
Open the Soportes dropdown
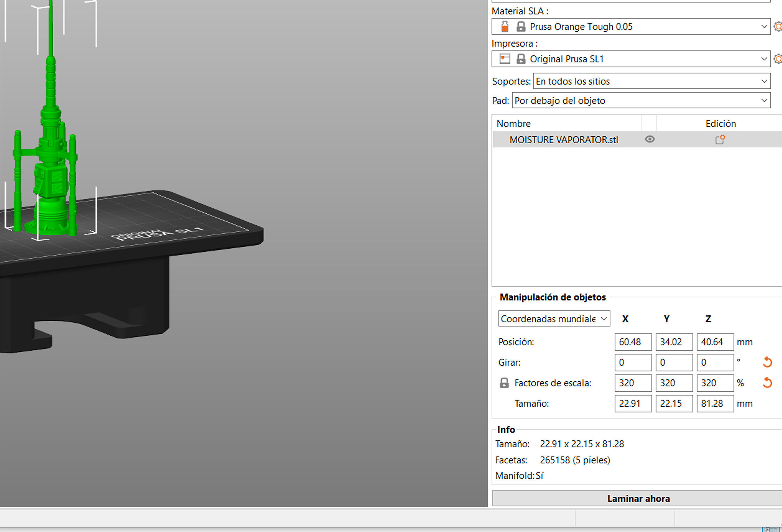pyautogui.click(x=652, y=81)
